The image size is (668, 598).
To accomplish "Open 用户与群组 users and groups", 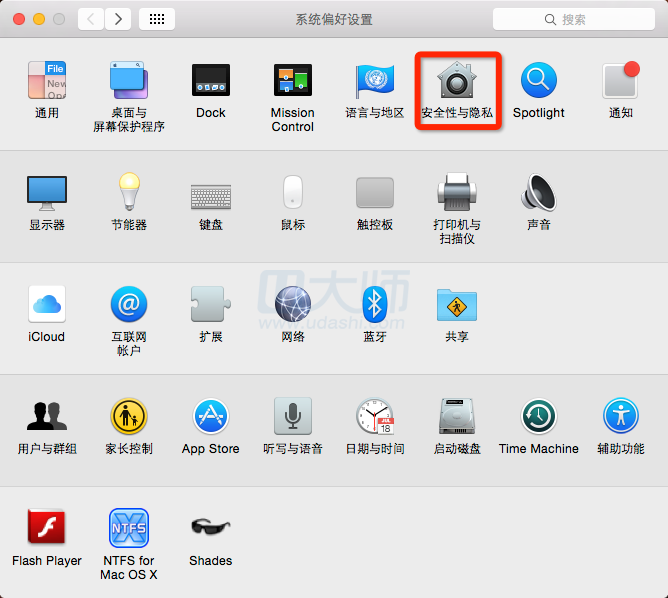I will [x=47, y=416].
